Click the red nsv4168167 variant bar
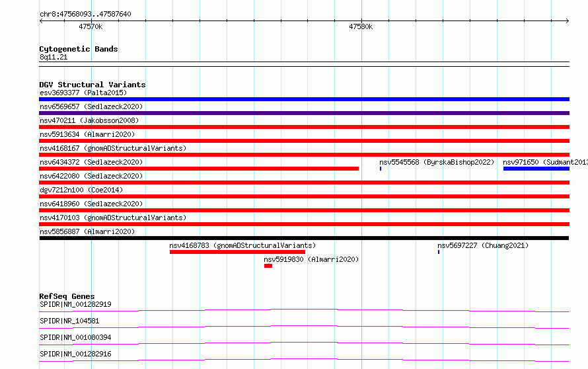588x369 pixels. 304,155
